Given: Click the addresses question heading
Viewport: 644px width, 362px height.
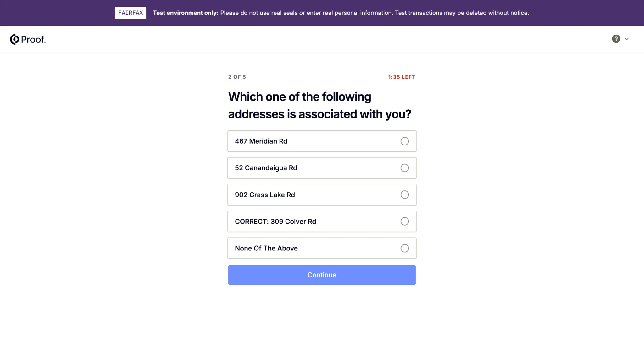Looking at the screenshot, I should (x=319, y=105).
